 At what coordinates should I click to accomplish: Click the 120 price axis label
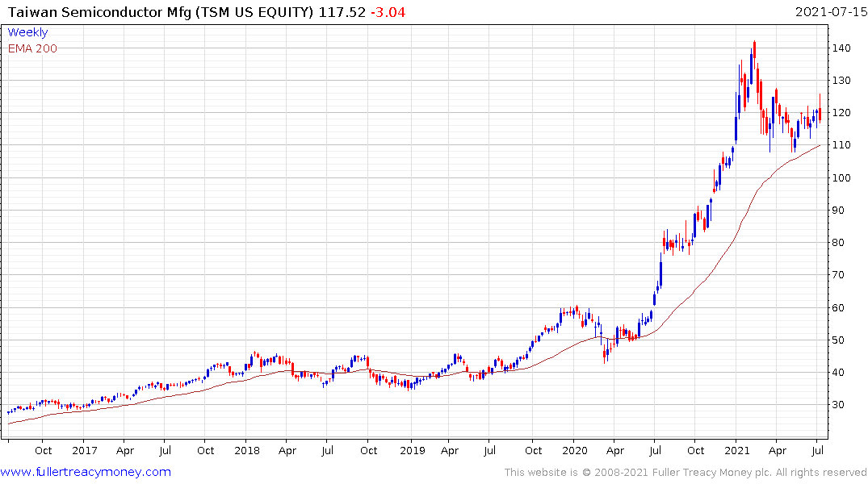(x=841, y=113)
